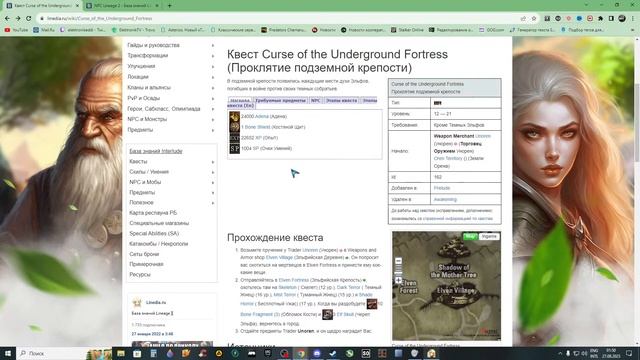This screenshot has height=360, width=640.
Task: Open Катакомбы / Некрополи in sidebar
Action: [159, 244]
